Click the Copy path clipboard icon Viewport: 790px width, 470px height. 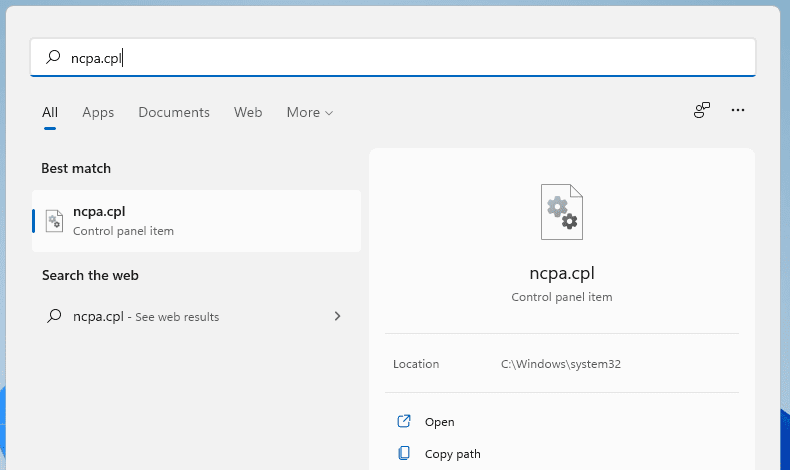[404, 453]
